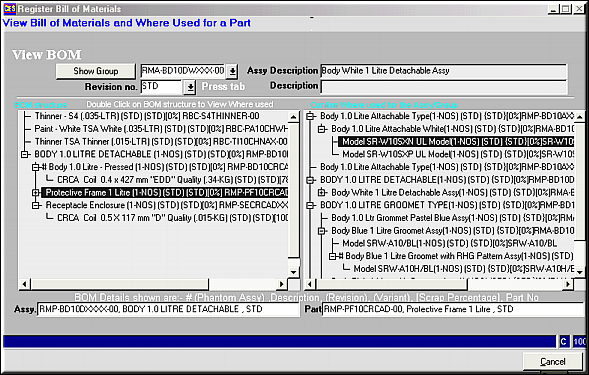
Task: Collapse BODY 1.0 LITRE GROOMET TYPE node
Action: click(310, 206)
